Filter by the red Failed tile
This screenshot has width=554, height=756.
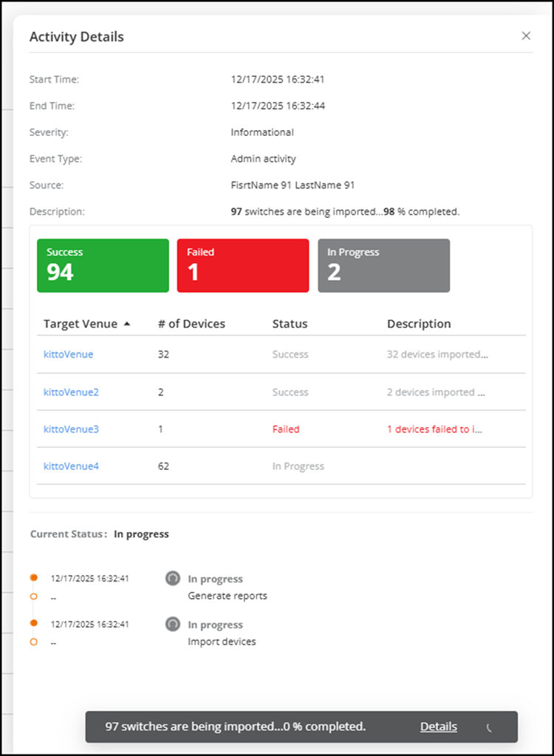tap(243, 265)
